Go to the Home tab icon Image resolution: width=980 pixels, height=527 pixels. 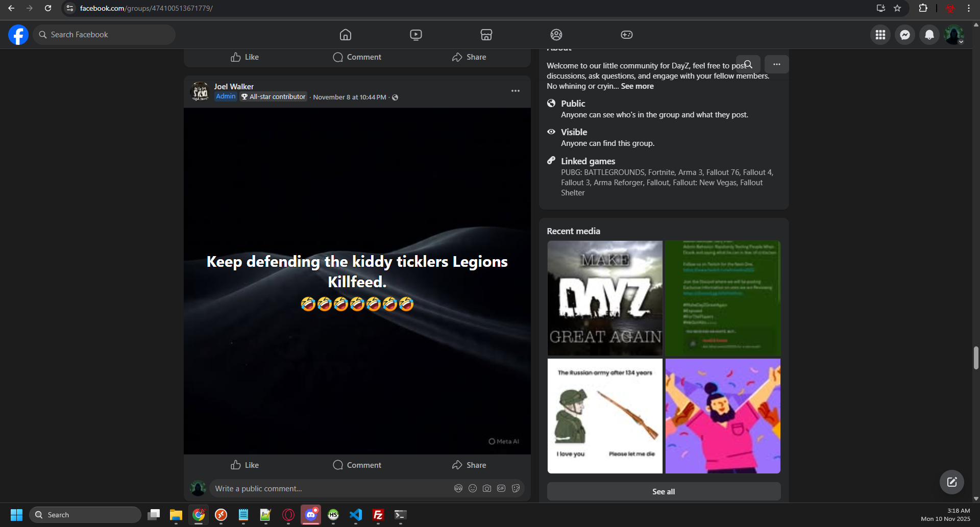click(346, 35)
